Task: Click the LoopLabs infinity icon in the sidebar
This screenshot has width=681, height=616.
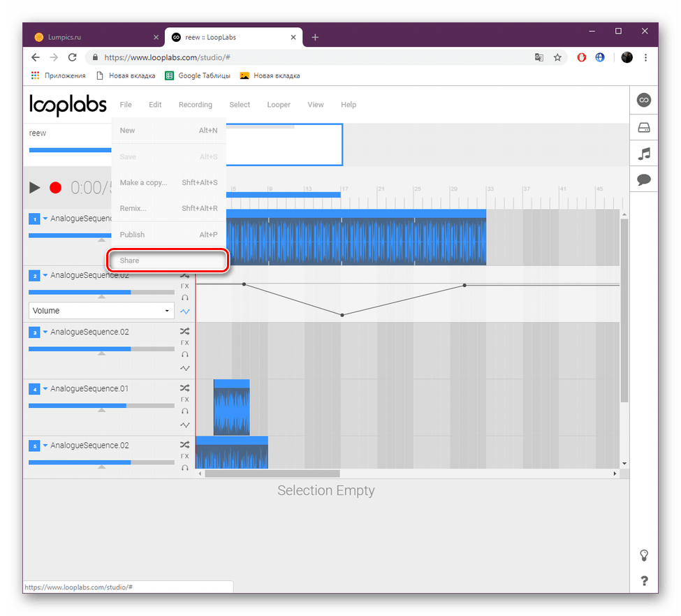Action: point(643,100)
